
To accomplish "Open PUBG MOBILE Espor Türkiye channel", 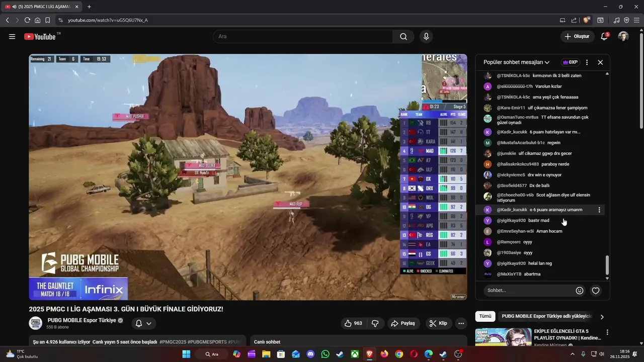I will click(82, 320).
